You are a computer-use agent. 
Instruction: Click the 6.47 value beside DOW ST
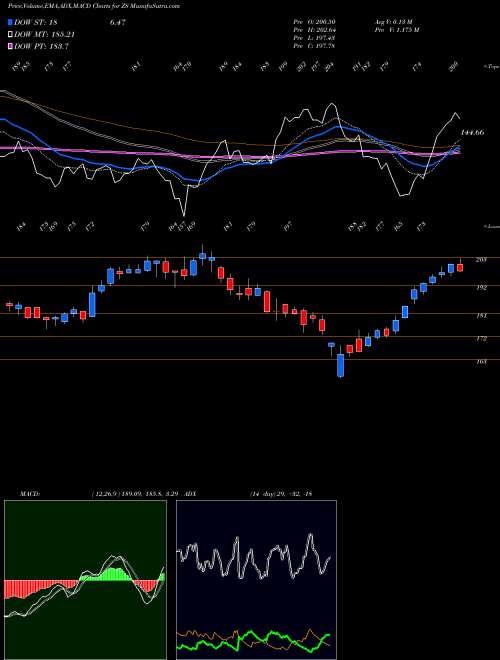coord(117,23)
